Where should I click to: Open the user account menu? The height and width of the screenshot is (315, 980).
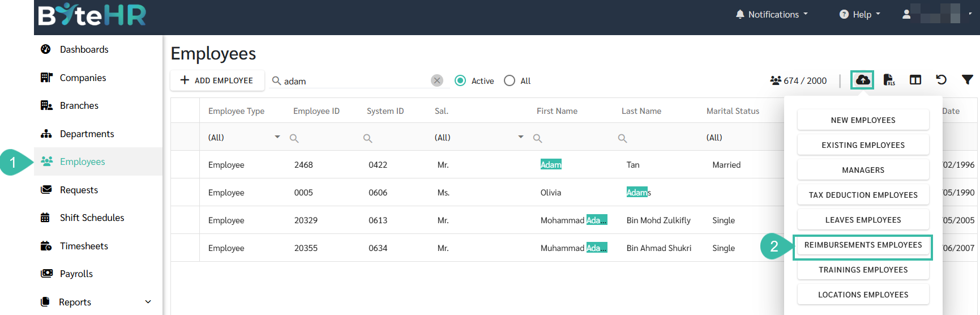click(936, 14)
